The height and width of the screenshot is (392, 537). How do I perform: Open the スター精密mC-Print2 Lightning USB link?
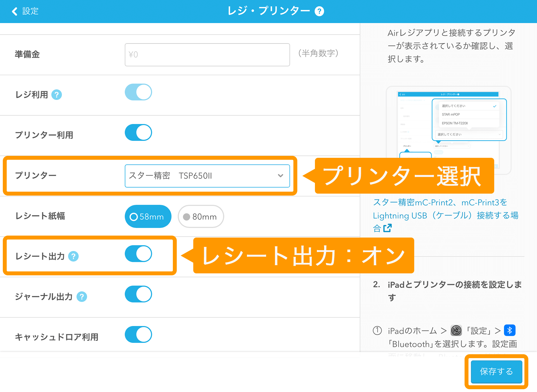point(446,215)
